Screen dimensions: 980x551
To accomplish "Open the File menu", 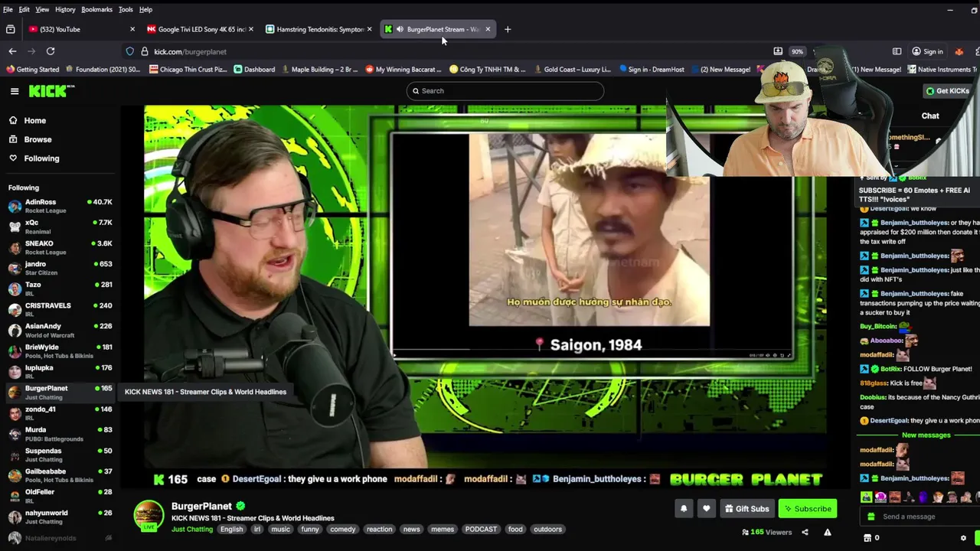I will pyautogui.click(x=8, y=9).
